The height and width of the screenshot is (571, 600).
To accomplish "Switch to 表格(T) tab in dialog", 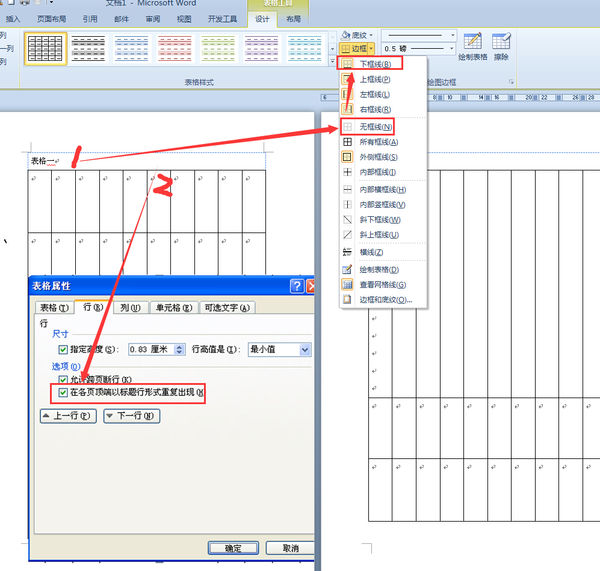I will (54, 308).
